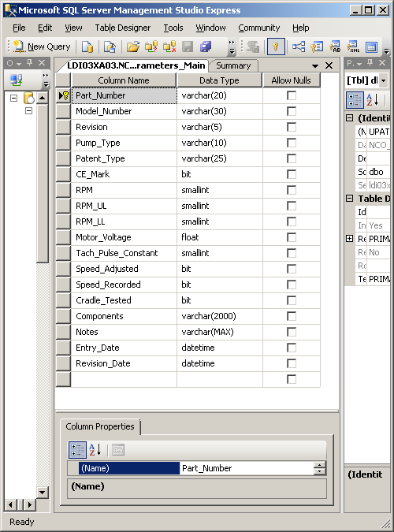Image resolution: width=394 pixels, height=532 pixels.
Task: Toggle Allow Nulls for Speed_Adjusted
Action: pos(292,269)
